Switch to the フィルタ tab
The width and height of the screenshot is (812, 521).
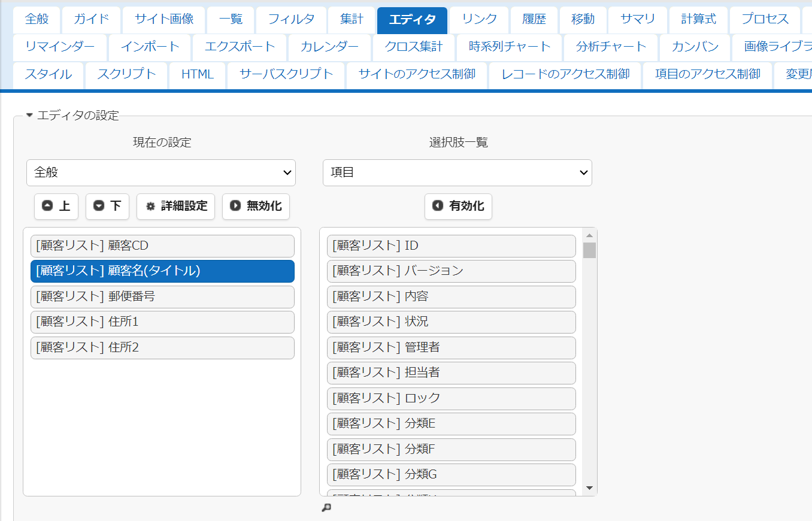point(291,19)
